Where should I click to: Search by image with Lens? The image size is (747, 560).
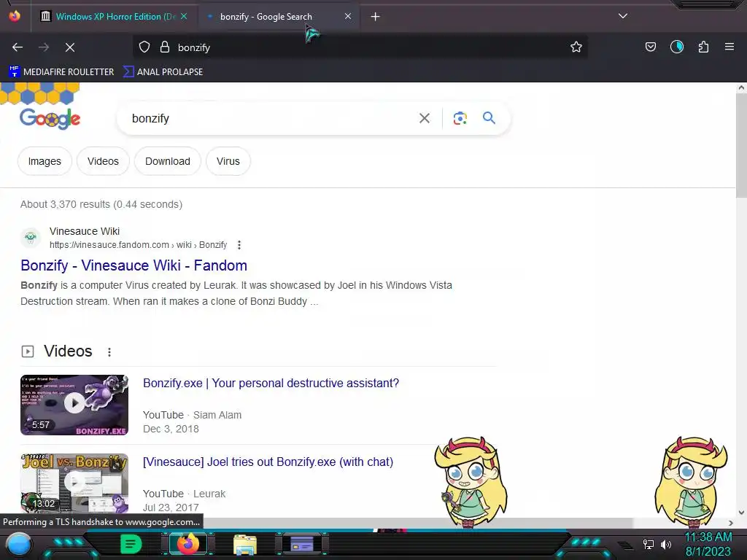[460, 118]
